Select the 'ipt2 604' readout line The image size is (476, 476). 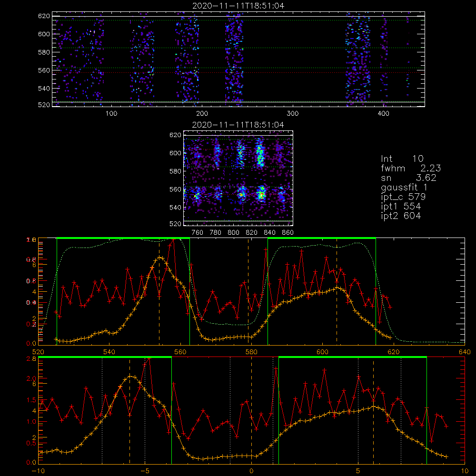click(x=401, y=216)
